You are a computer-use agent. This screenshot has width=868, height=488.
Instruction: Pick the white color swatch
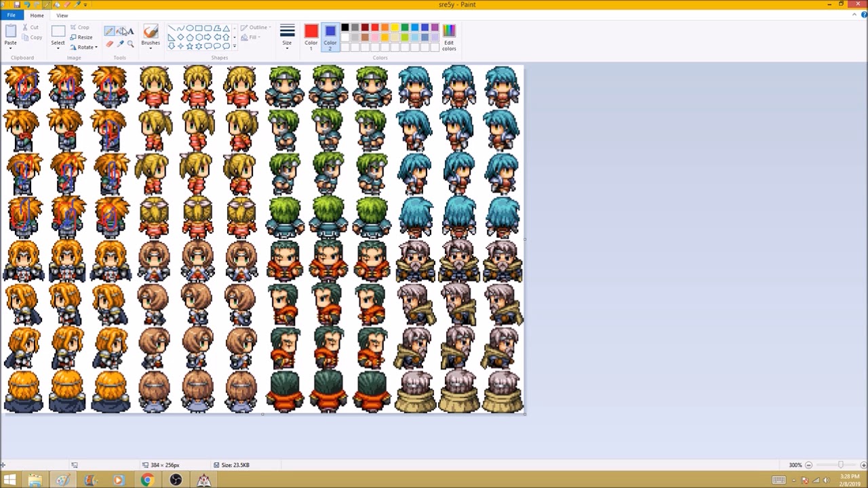pos(345,37)
